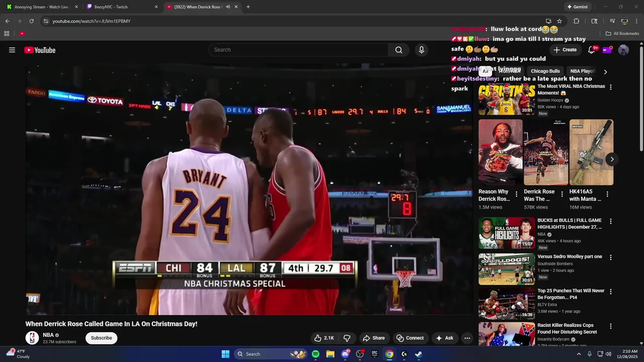Viewport: 644px width, 362px height.
Task: Open Discord from the taskbar
Action: 345,354
